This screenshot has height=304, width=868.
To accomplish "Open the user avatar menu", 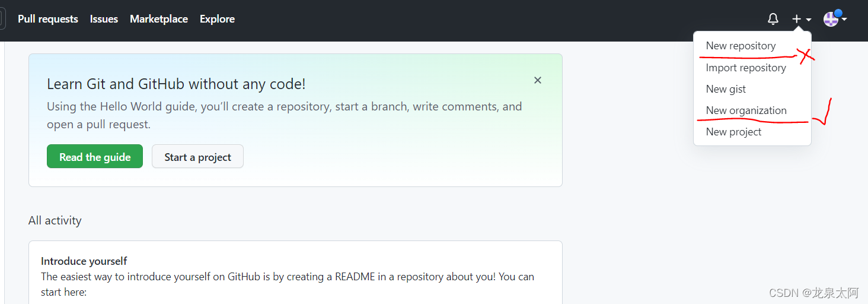I will tap(835, 19).
